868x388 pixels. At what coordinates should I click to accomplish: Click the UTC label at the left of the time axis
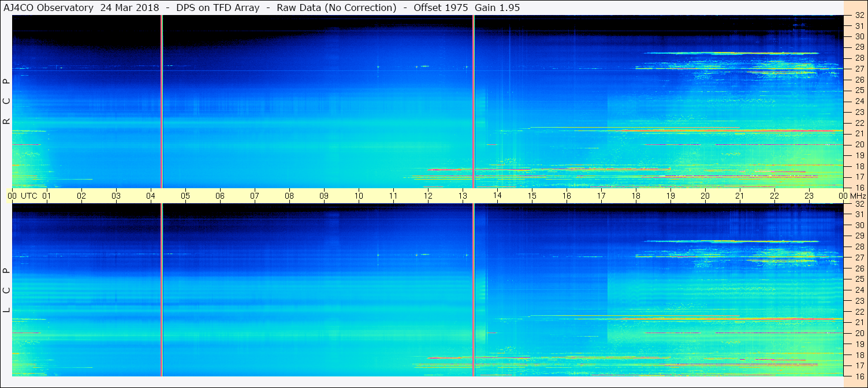point(29,196)
